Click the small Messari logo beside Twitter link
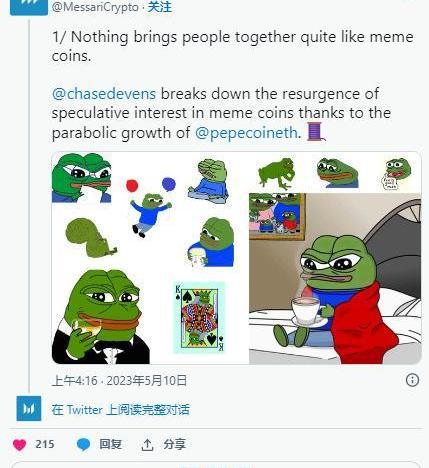Viewport: 429px width, 468px height. coord(29,408)
